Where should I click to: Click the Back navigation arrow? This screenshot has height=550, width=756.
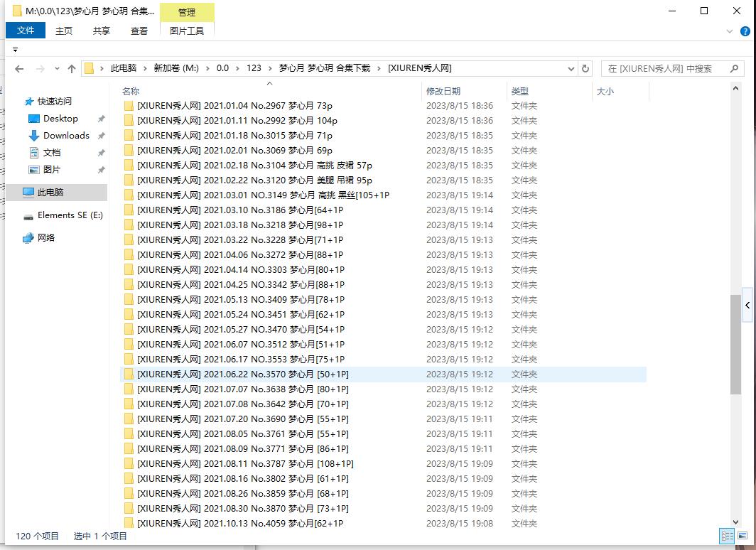click(x=19, y=69)
